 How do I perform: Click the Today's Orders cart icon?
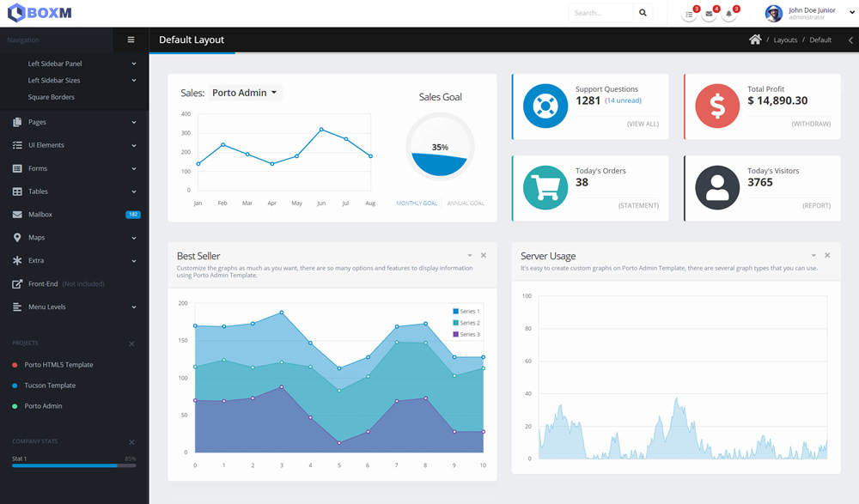pos(545,187)
